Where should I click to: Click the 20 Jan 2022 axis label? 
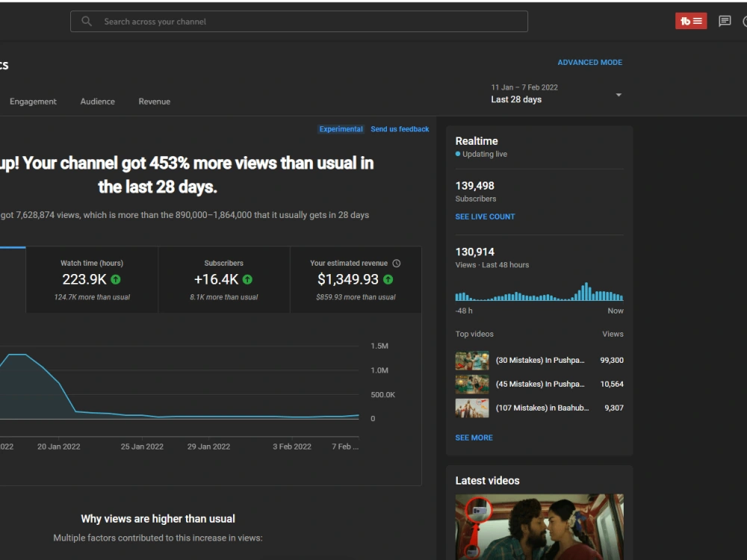[58, 447]
